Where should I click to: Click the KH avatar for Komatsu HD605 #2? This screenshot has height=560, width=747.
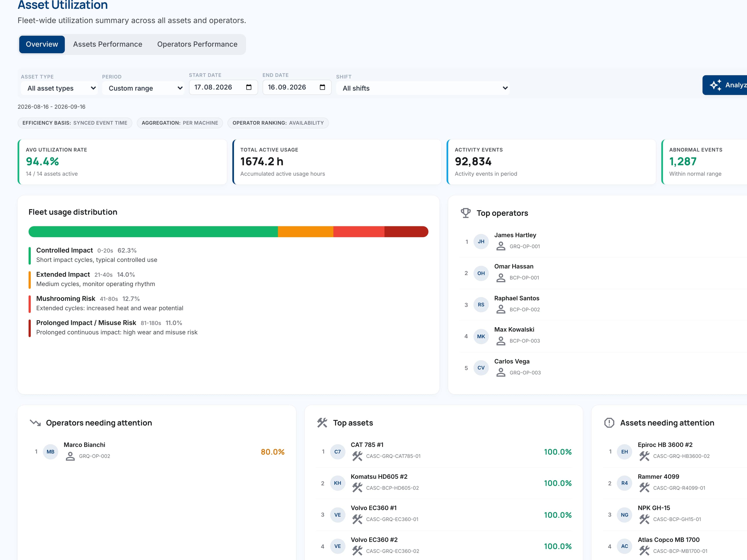[x=337, y=483]
